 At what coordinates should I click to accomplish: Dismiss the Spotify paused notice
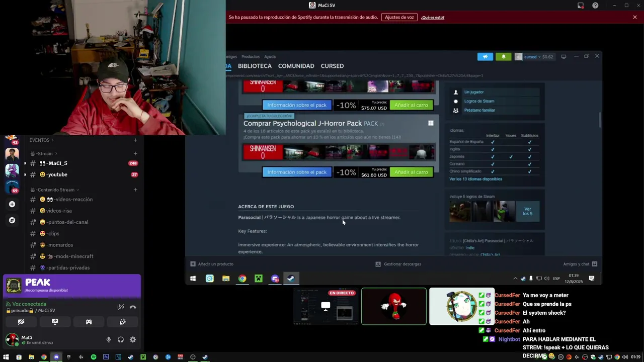(635, 17)
